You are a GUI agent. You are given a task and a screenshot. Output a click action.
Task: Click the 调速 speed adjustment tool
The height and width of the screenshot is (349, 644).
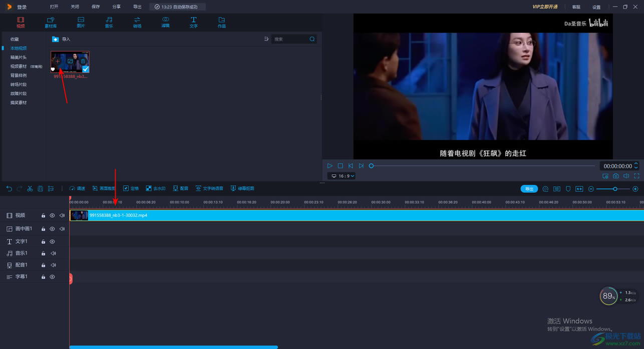[x=77, y=189]
